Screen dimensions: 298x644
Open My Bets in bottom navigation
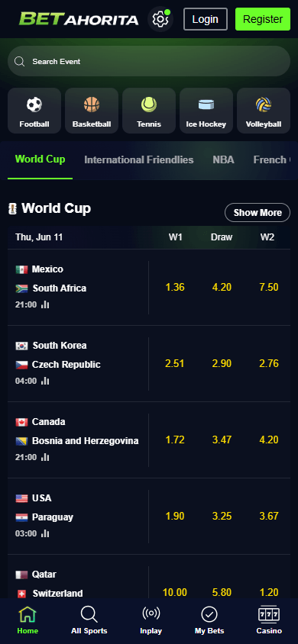pyautogui.click(x=209, y=620)
